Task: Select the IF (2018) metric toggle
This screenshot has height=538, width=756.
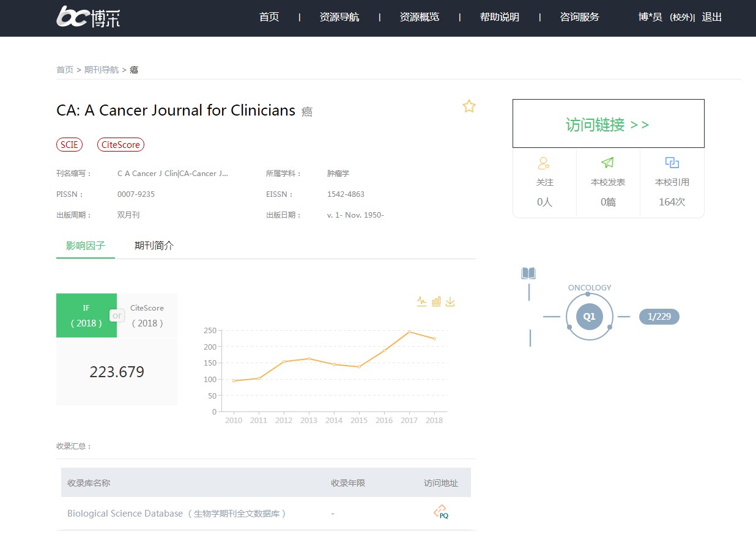Action: click(x=86, y=315)
